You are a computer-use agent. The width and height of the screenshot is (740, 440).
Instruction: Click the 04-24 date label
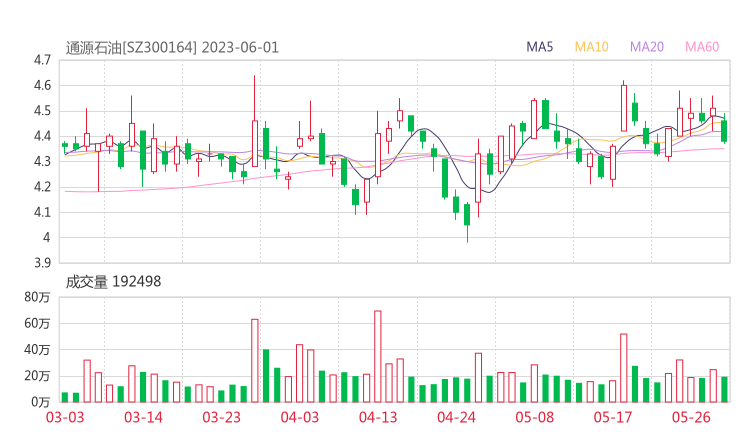click(x=456, y=417)
